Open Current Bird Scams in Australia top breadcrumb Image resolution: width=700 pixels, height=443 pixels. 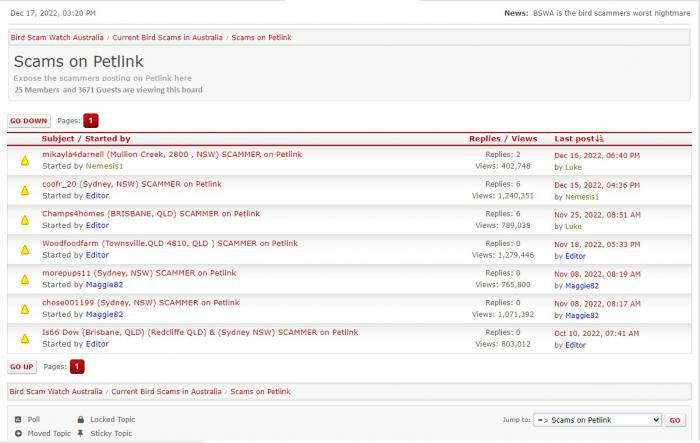[167, 36]
